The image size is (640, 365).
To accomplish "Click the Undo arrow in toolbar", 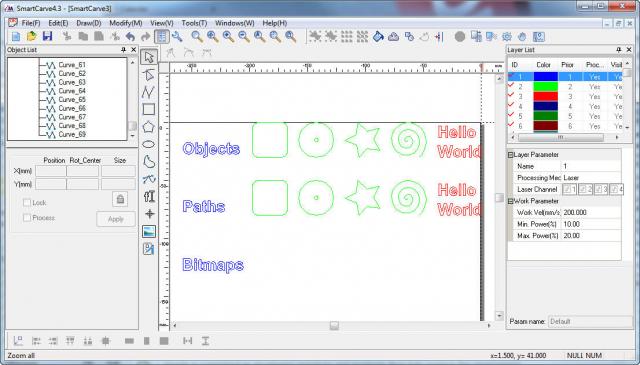I will 130,37.
